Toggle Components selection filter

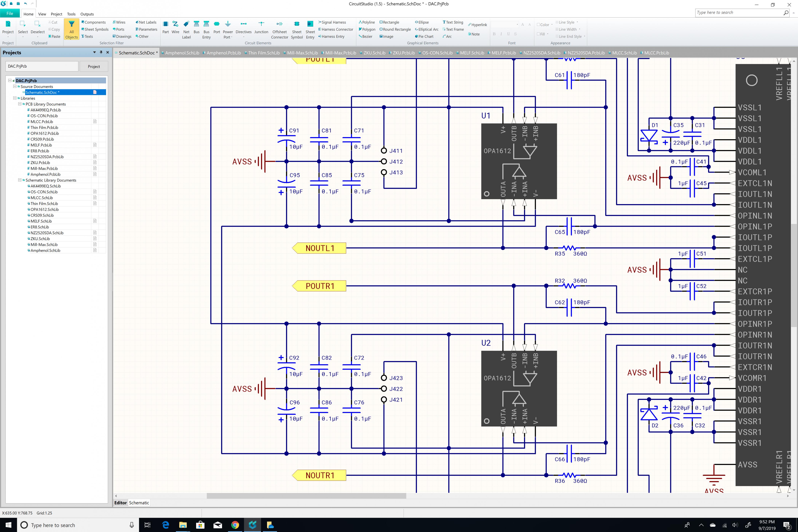[93, 22]
